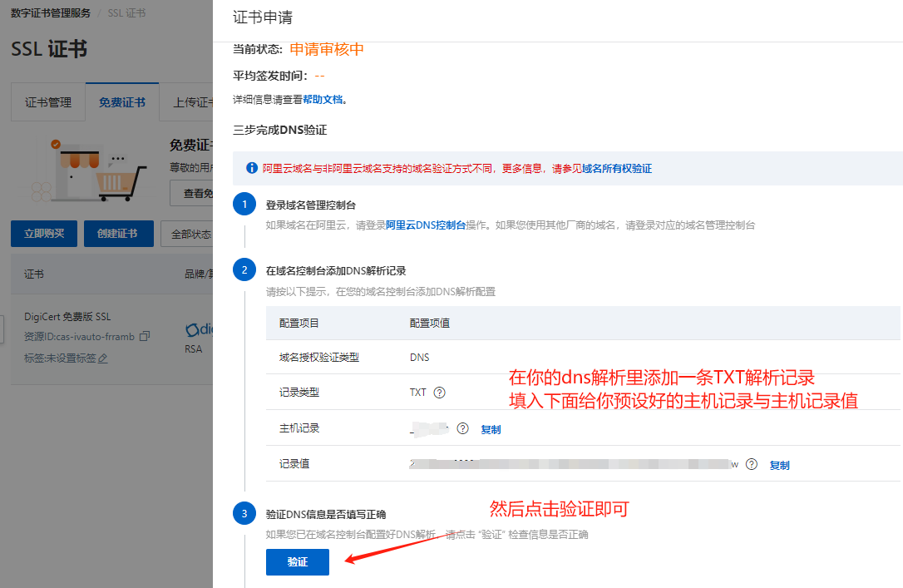903x588 pixels.
Task: Click the blue info icon in the notice banner
Action: coord(252,168)
